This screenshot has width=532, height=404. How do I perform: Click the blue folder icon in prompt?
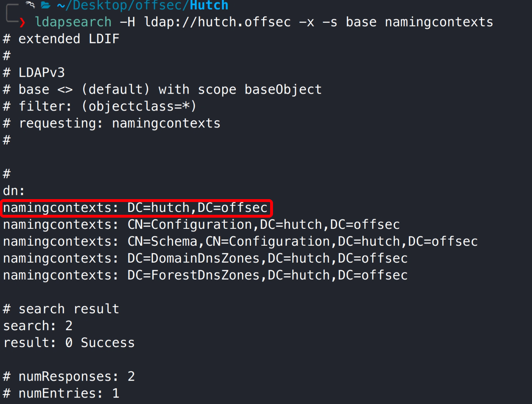tap(45, 5)
